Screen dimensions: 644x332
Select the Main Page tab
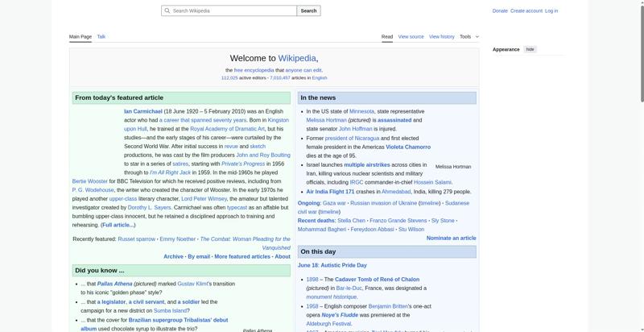(80, 36)
